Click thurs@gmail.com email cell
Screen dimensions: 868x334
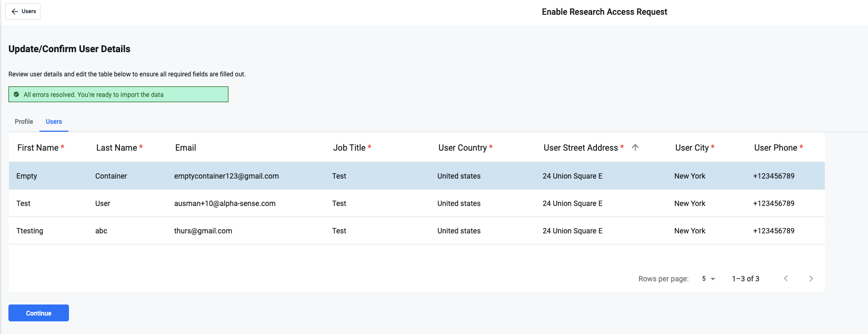(203, 231)
